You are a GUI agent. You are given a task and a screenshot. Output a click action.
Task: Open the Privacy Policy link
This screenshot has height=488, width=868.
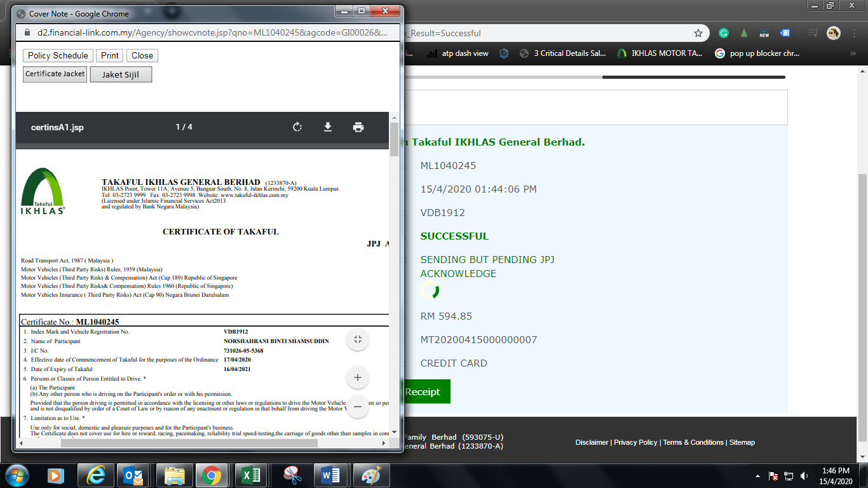point(635,442)
